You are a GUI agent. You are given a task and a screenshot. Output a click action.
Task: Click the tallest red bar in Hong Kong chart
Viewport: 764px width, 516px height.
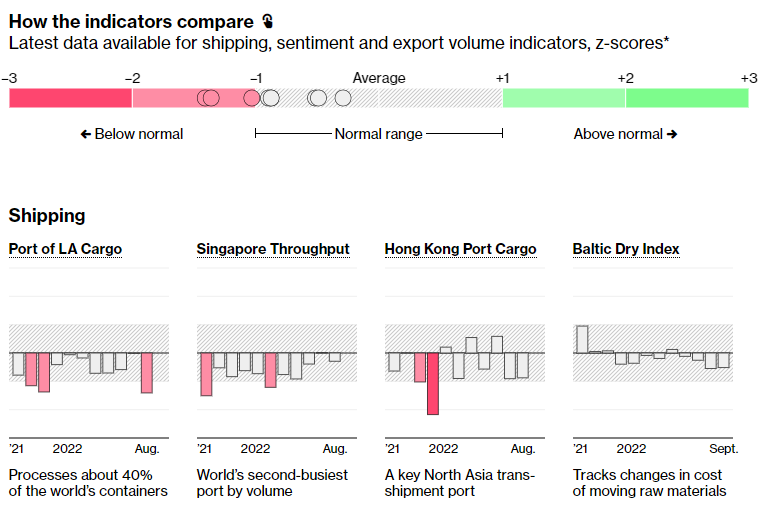[x=433, y=383]
